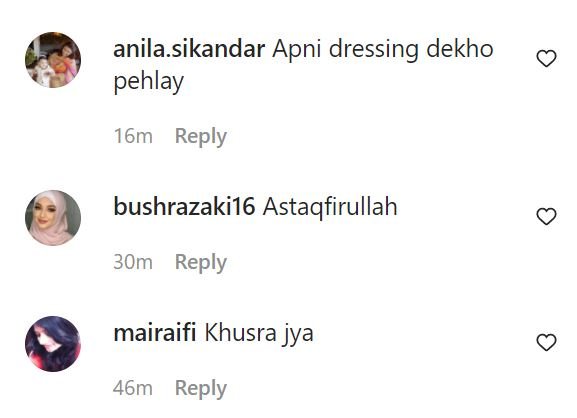Image resolution: width=577 pixels, height=418 pixels.
Task: Like anila.sikandar's comment with the heart
Action: [546, 59]
